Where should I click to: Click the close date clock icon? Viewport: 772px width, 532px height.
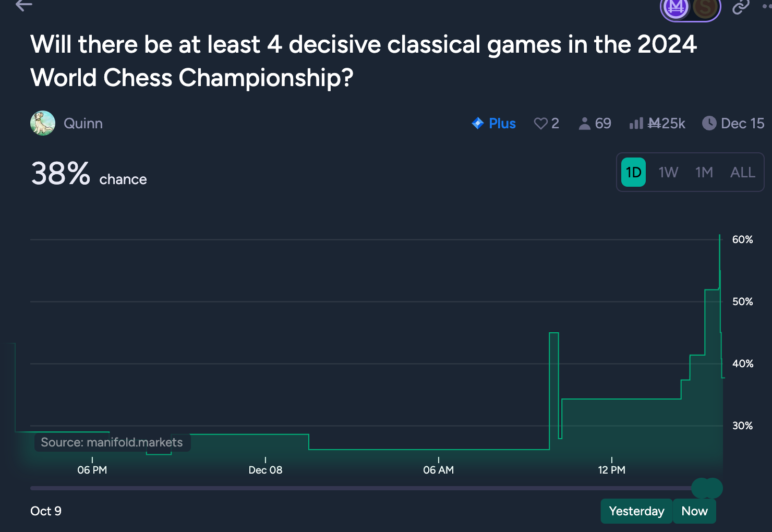click(x=709, y=124)
